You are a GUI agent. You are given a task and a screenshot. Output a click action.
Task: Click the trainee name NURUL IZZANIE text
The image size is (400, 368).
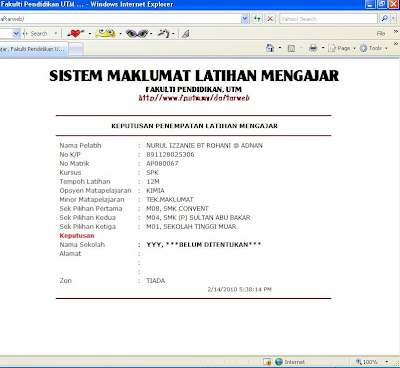204,145
